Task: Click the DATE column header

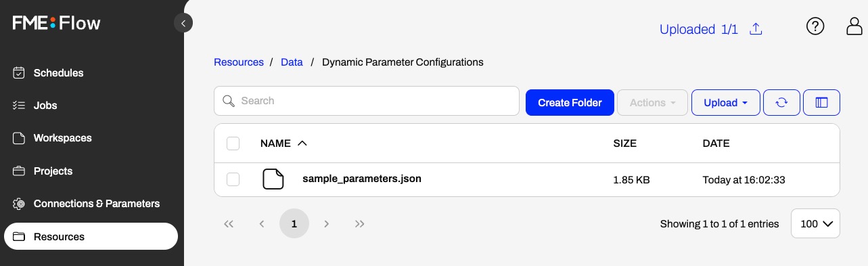Action: 716,143
